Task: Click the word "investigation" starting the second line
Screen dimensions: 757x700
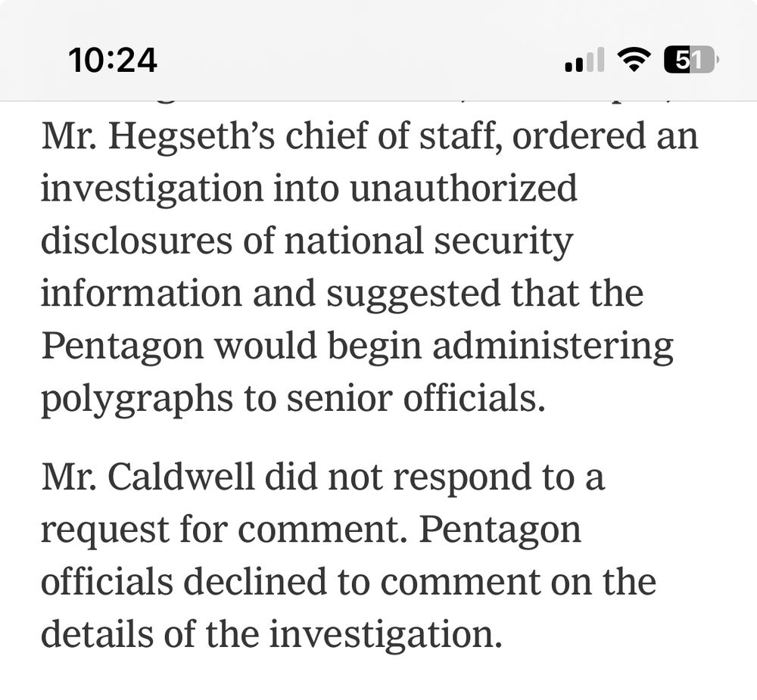Action: 152,189
